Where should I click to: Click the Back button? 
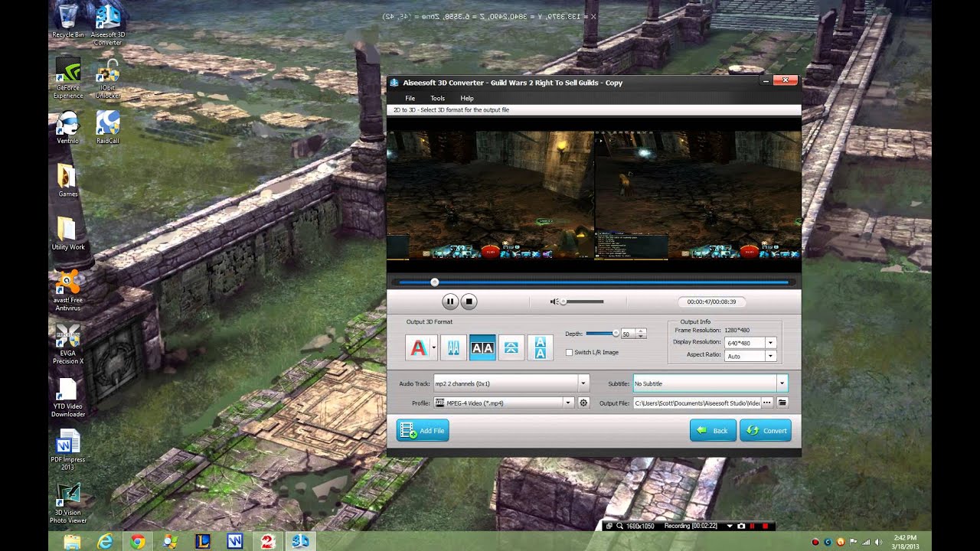tap(713, 430)
